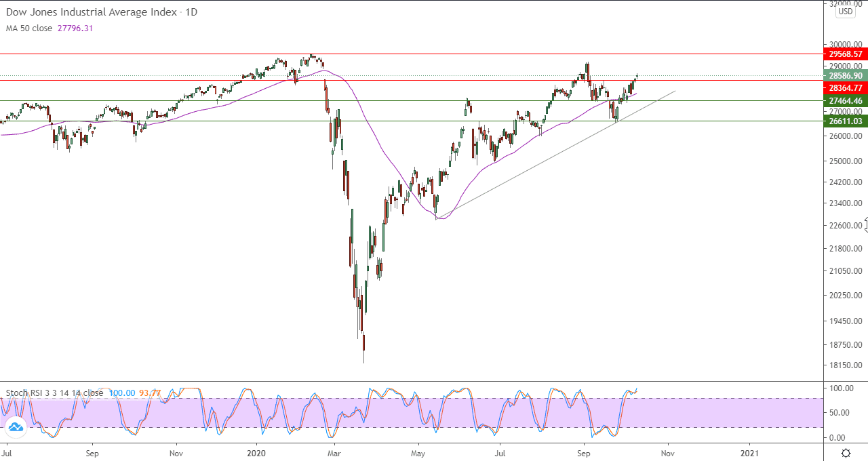Select the 26611.03 green price label

(845, 121)
